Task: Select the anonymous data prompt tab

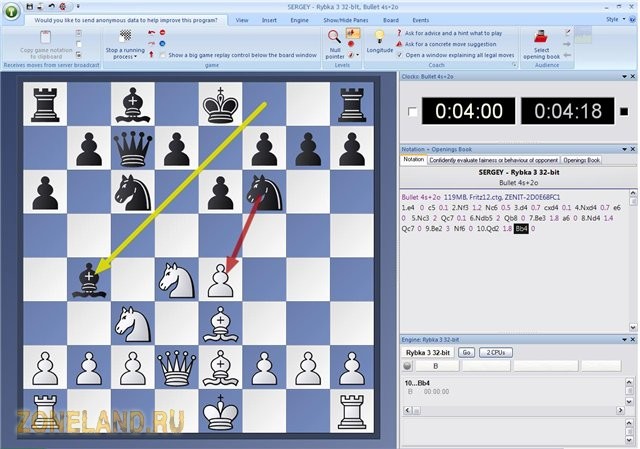Action: click(126, 20)
